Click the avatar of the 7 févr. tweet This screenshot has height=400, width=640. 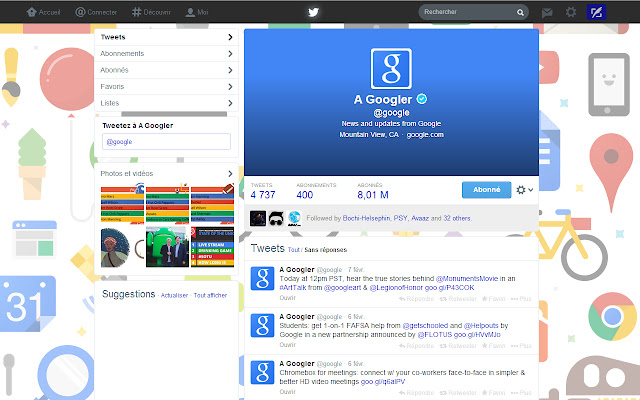click(x=262, y=278)
